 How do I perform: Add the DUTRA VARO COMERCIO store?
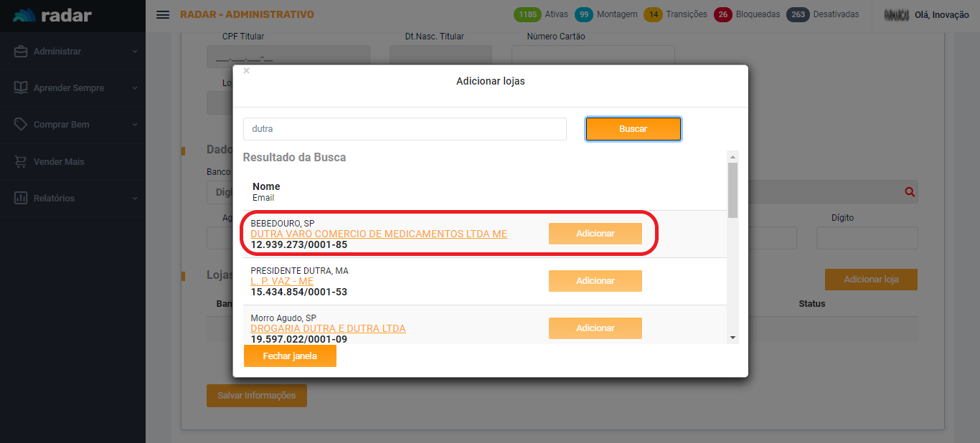coord(595,234)
